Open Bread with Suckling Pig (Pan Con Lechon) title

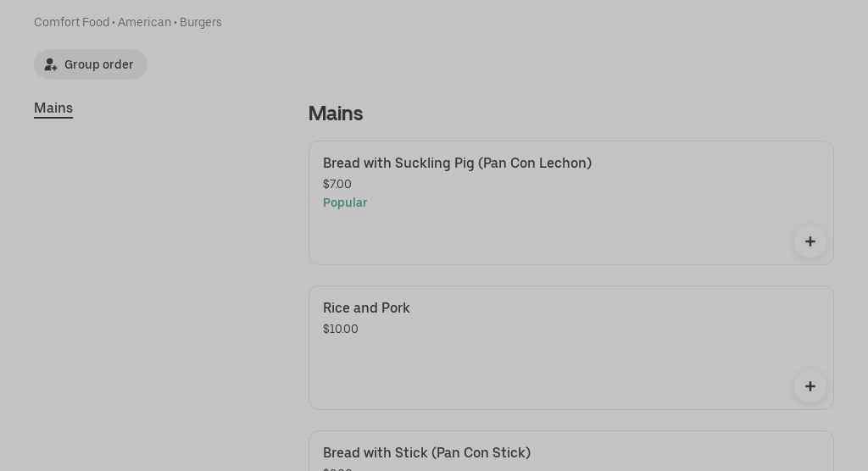457,163
